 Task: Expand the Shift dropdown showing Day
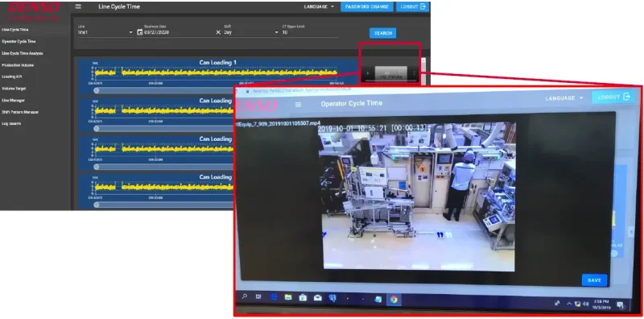(251, 32)
